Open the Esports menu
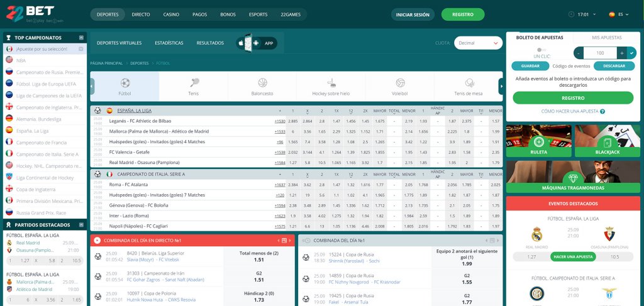The height and width of the screenshot is (306, 644). tap(258, 14)
